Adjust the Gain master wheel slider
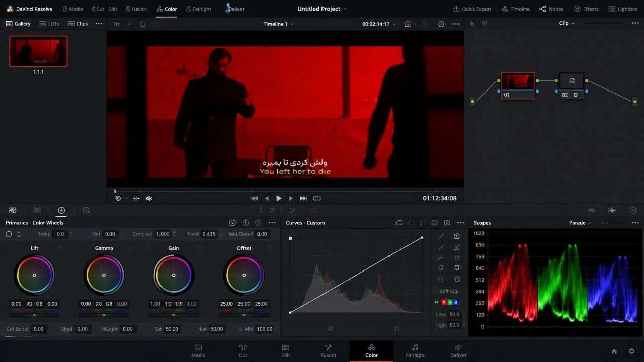This screenshot has height=362, width=644. point(174,315)
